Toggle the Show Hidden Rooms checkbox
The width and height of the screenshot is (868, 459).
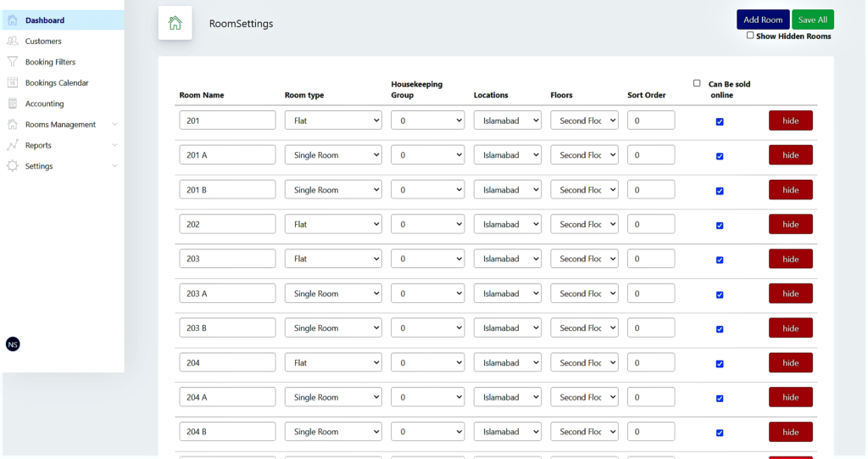coord(750,36)
